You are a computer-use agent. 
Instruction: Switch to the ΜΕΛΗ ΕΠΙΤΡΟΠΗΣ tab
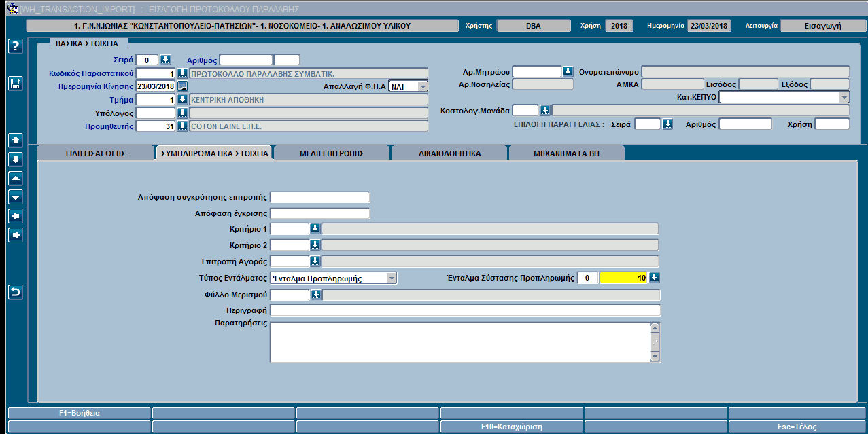[332, 153]
